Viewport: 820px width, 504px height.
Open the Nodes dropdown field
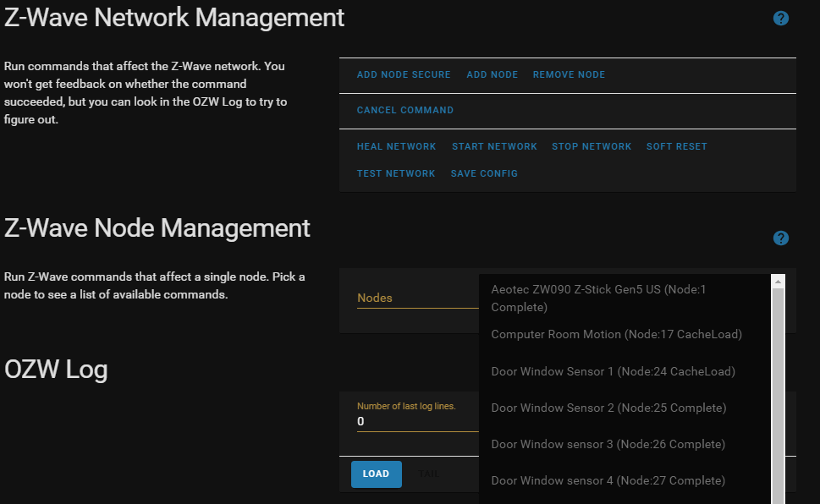[418, 298]
